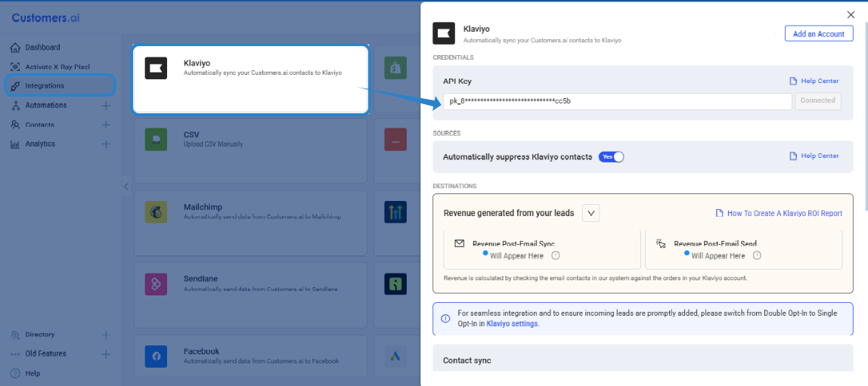
Task: Select the Klaviyo integration card
Action: coord(250,79)
